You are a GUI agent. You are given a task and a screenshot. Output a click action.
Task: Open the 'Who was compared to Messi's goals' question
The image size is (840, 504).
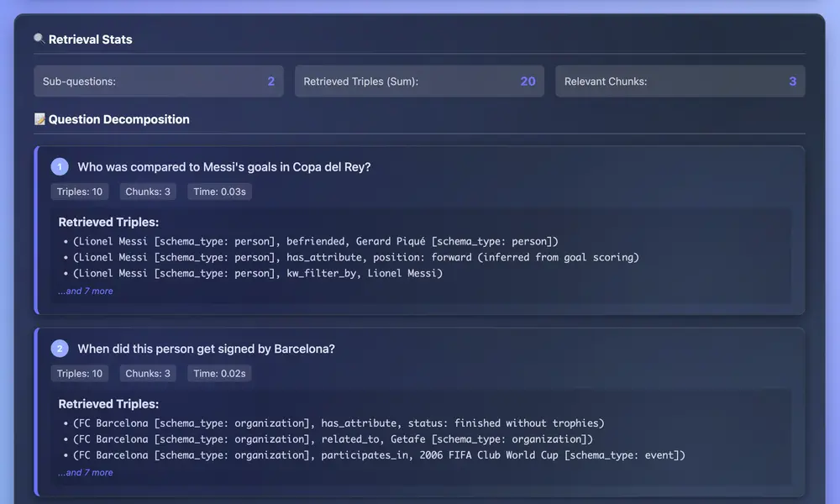click(x=223, y=166)
